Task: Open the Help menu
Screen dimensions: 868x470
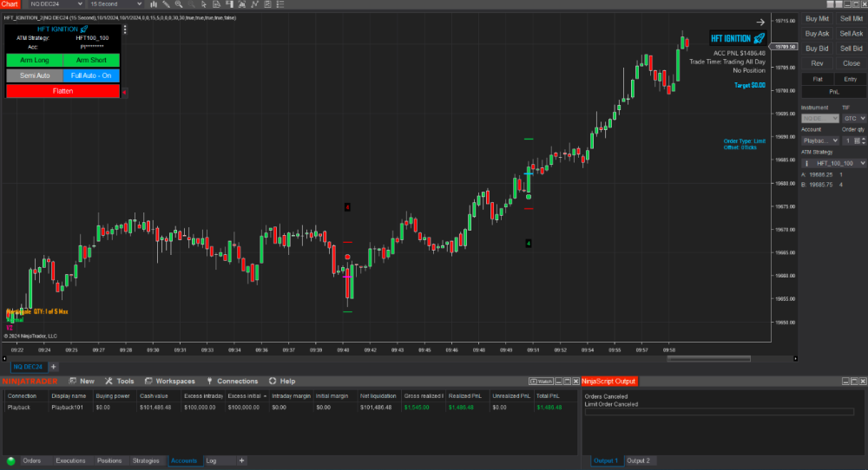Action: point(282,381)
